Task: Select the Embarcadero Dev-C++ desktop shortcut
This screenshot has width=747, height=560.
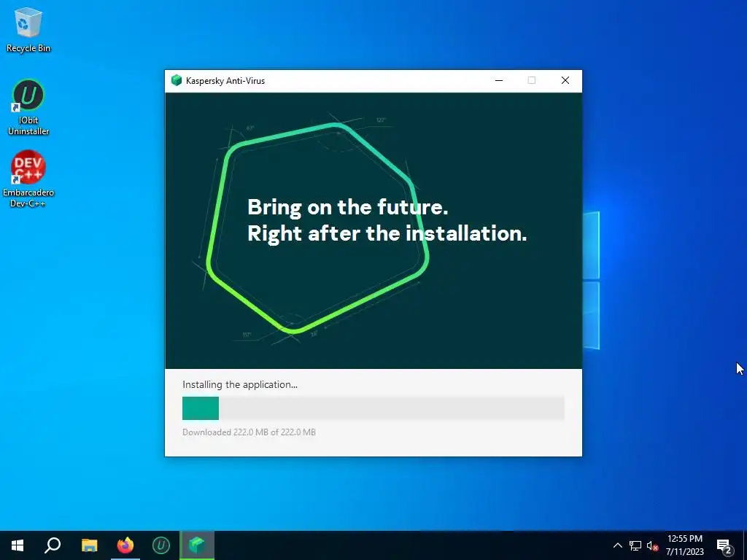Action: tap(28, 179)
